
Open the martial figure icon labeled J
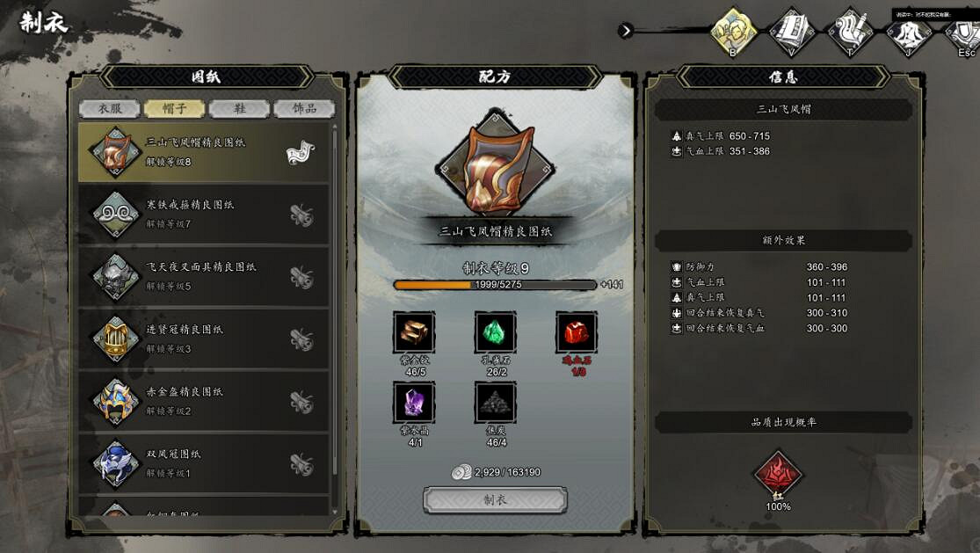(x=909, y=33)
